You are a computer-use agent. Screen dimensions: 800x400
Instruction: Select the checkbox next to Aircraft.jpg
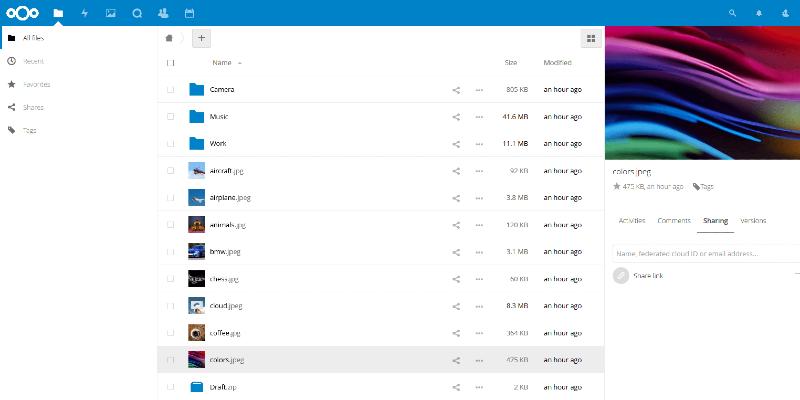click(x=171, y=171)
